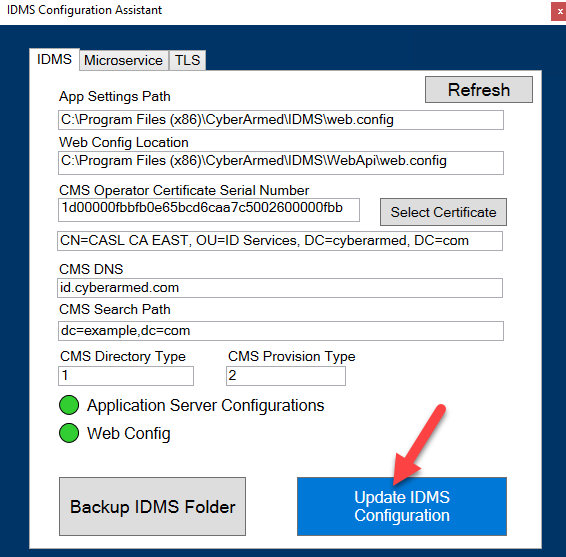Click the CMS Operator Certificate Serial Number label
Viewport: 566px width, 557px height.
click(184, 190)
